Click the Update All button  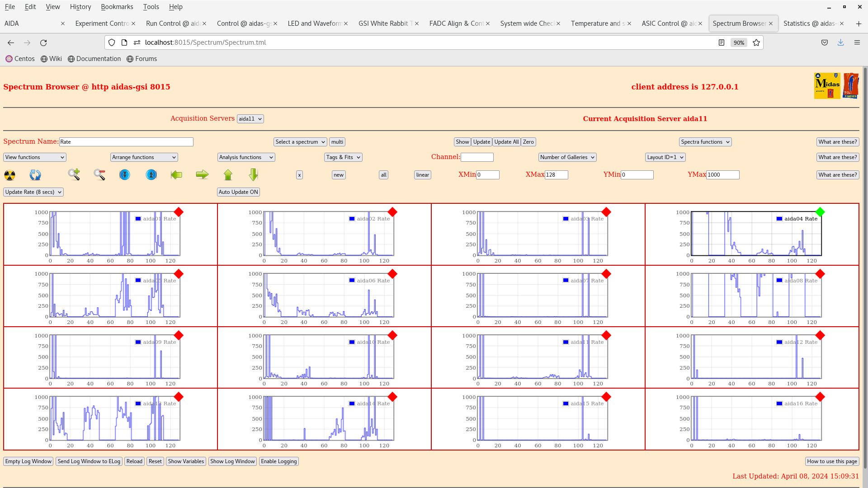(x=506, y=142)
